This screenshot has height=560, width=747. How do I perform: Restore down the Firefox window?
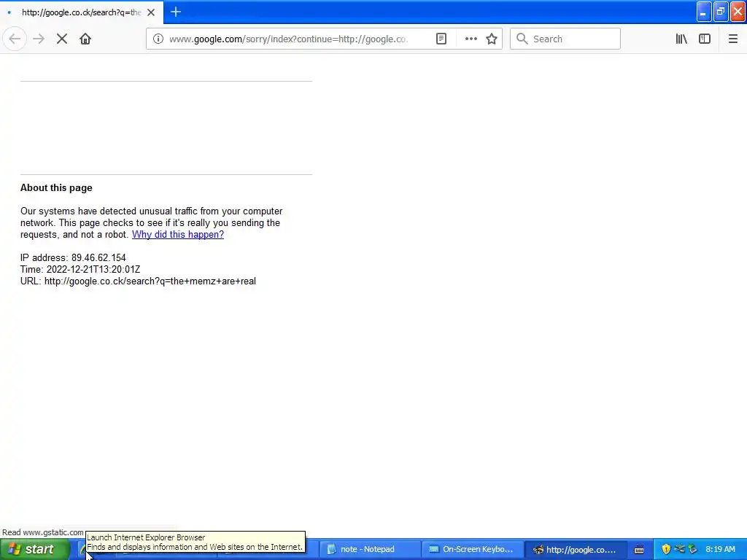(721, 12)
